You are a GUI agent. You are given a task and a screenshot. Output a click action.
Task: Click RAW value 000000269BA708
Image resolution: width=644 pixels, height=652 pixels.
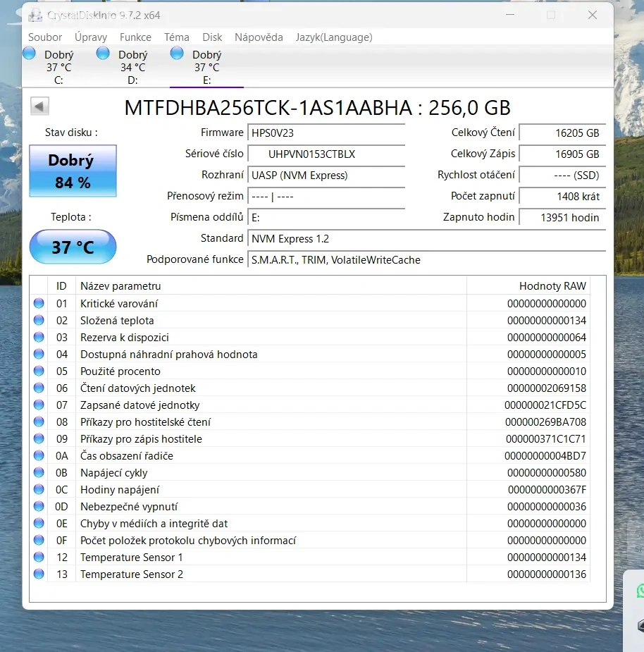pos(545,422)
